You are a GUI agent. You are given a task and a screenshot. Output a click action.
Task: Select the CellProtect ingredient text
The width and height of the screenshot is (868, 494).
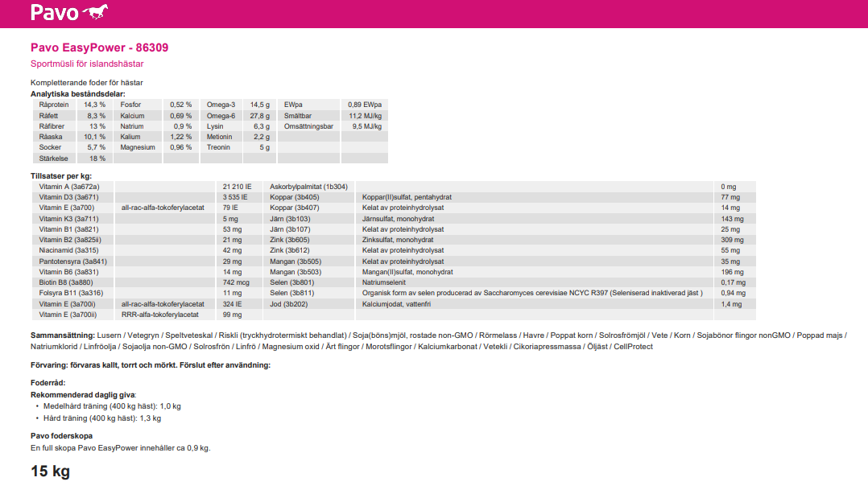coord(633,347)
